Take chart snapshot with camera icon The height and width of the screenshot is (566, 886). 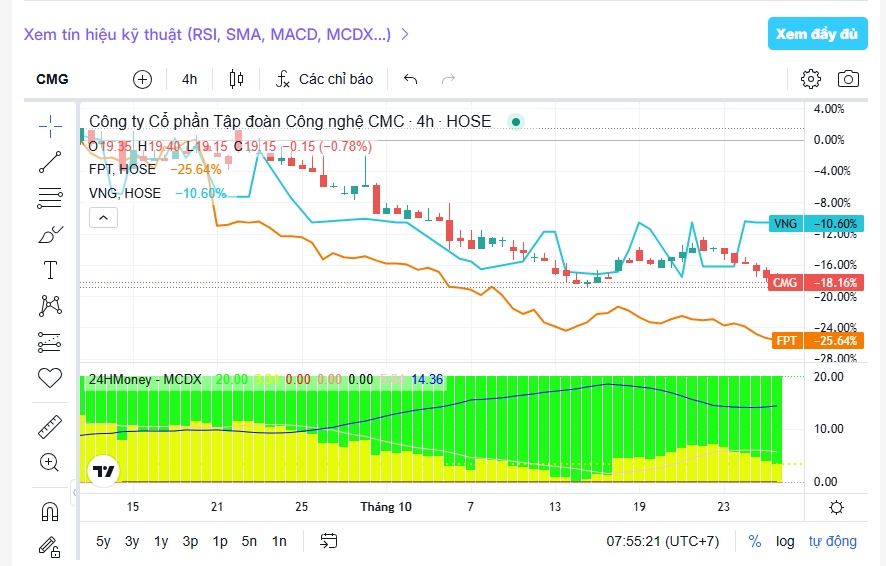tap(848, 79)
